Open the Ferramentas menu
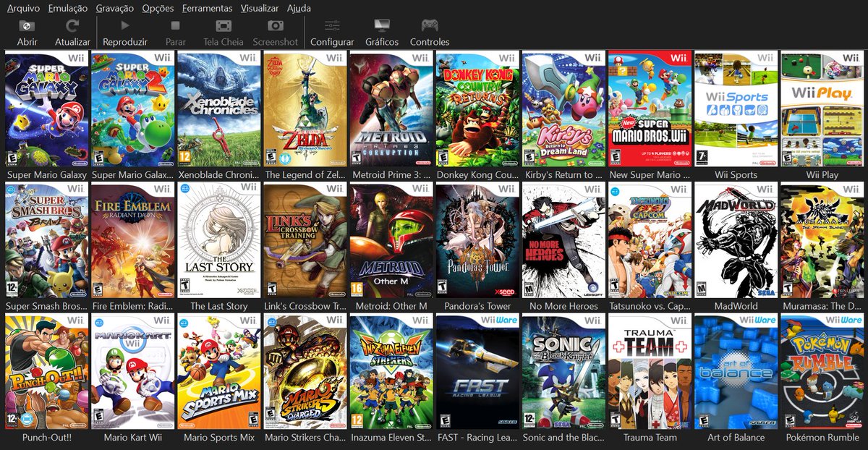 click(x=208, y=8)
